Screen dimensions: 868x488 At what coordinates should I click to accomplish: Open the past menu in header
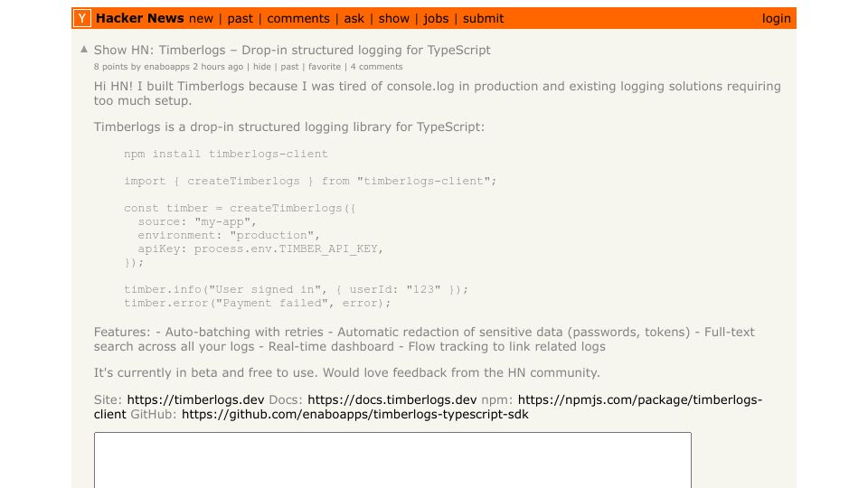[x=241, y=18]
